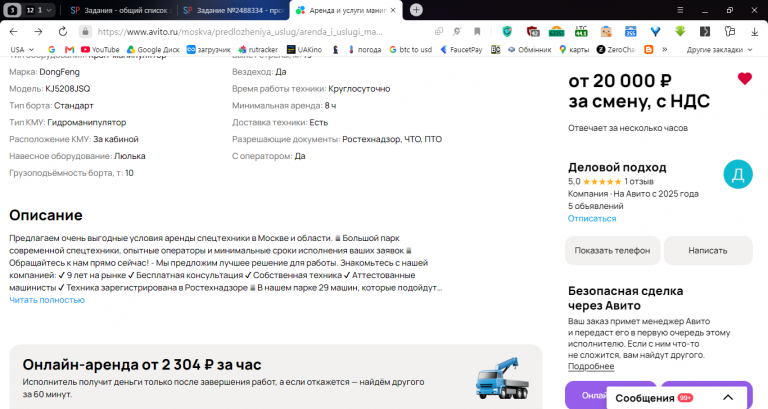This screenshot has height=409, width=768.
Task: Open the green download arrow extension
Action: 680,31
